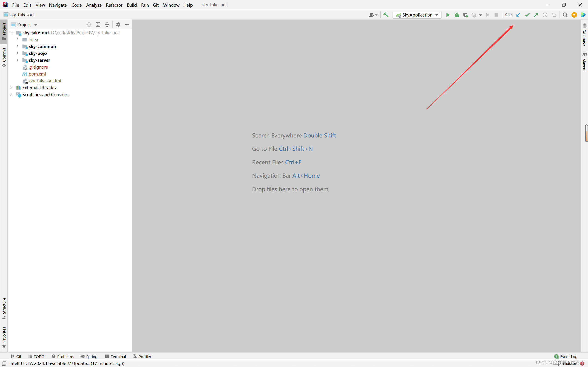
Task: Commit changes using Git checkmark icon
Action: point(527,15)
